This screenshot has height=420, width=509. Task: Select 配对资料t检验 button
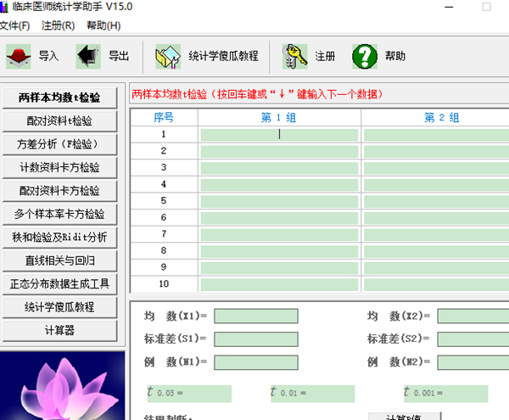click(x=59, y=121)
